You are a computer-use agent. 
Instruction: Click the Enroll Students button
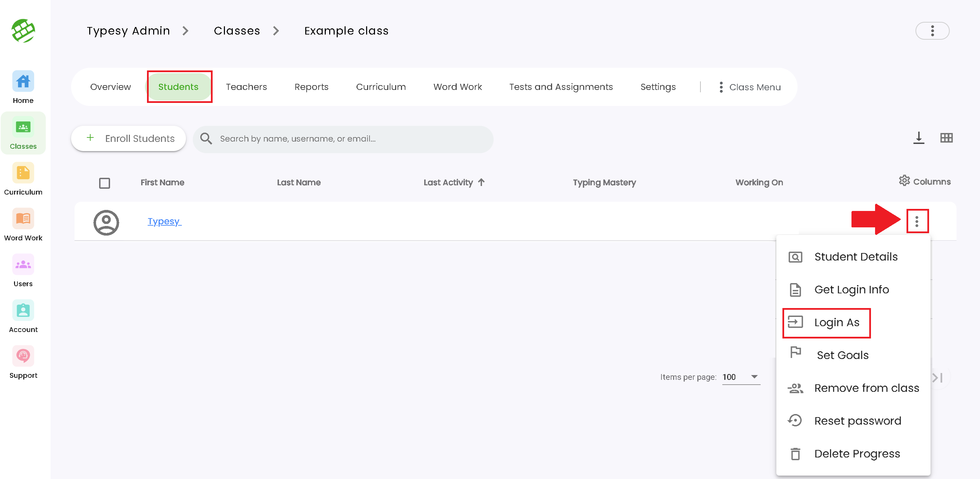click(x=129, y=138)
